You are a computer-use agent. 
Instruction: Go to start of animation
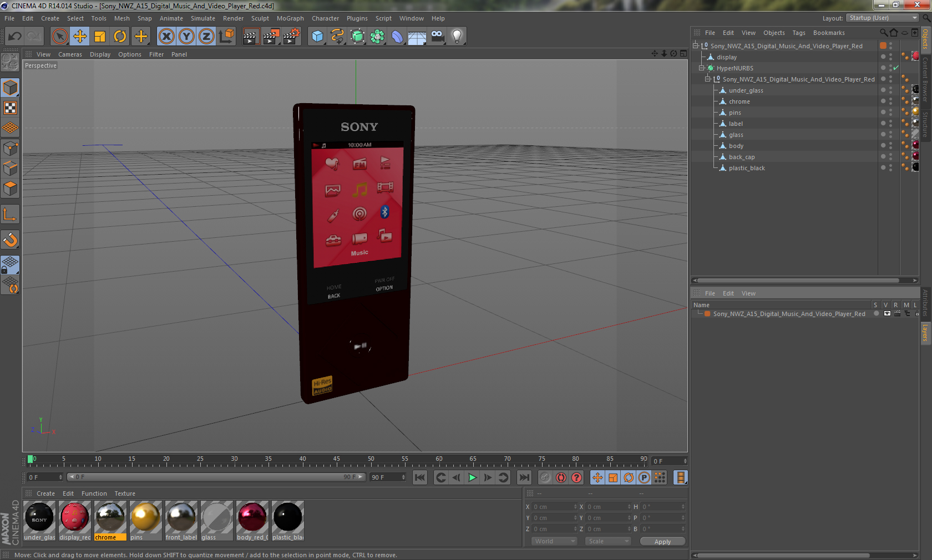420,477
